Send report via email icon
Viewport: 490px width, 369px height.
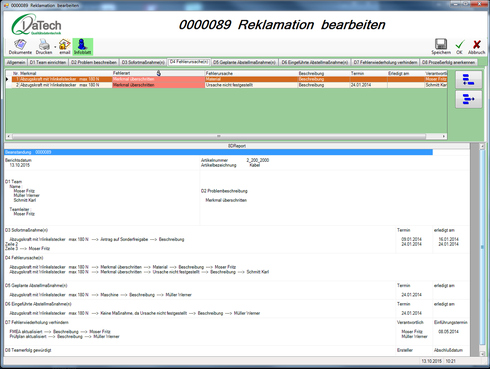65,47
